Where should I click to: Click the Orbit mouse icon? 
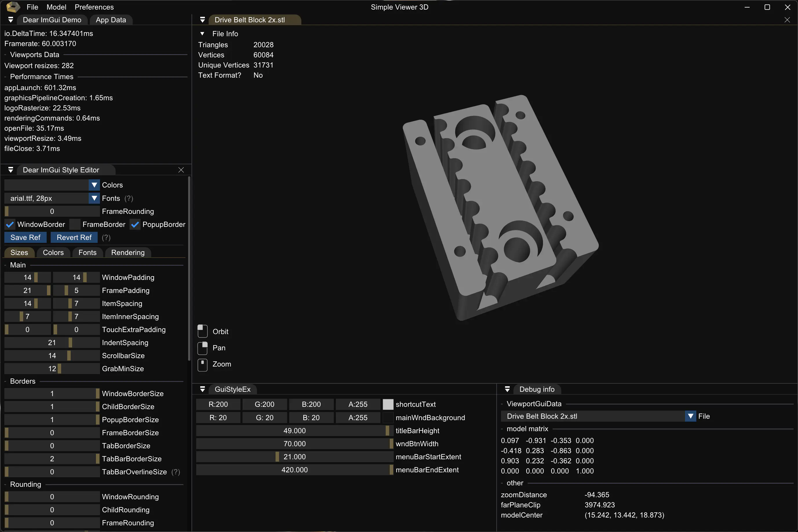coord(203,331)
